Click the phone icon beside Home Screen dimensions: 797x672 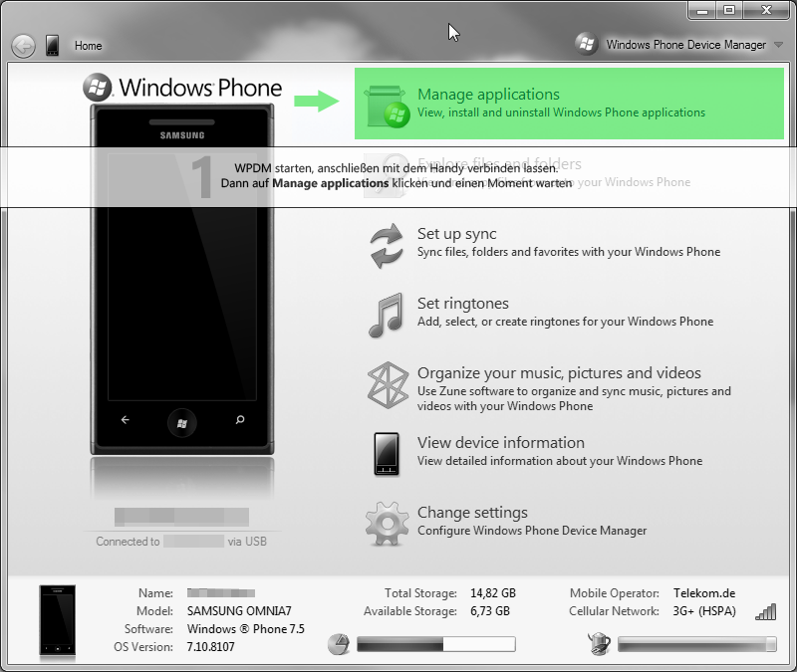pyautogui.click(x=52, y=45)
